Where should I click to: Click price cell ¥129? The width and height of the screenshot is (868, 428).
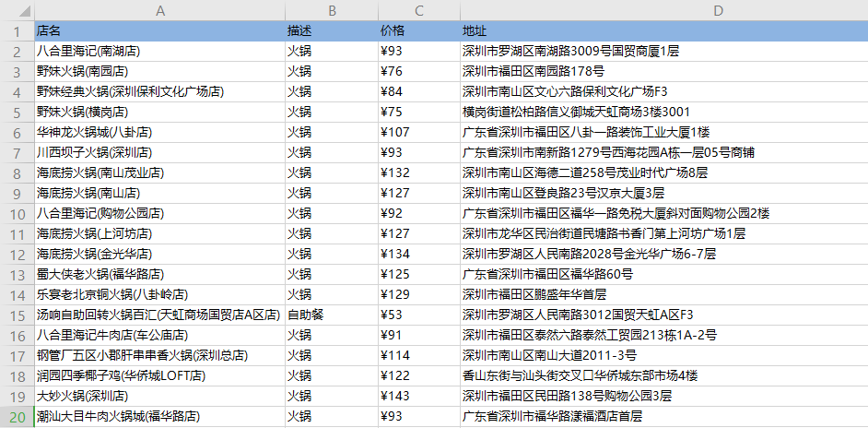tap(419, 295)
